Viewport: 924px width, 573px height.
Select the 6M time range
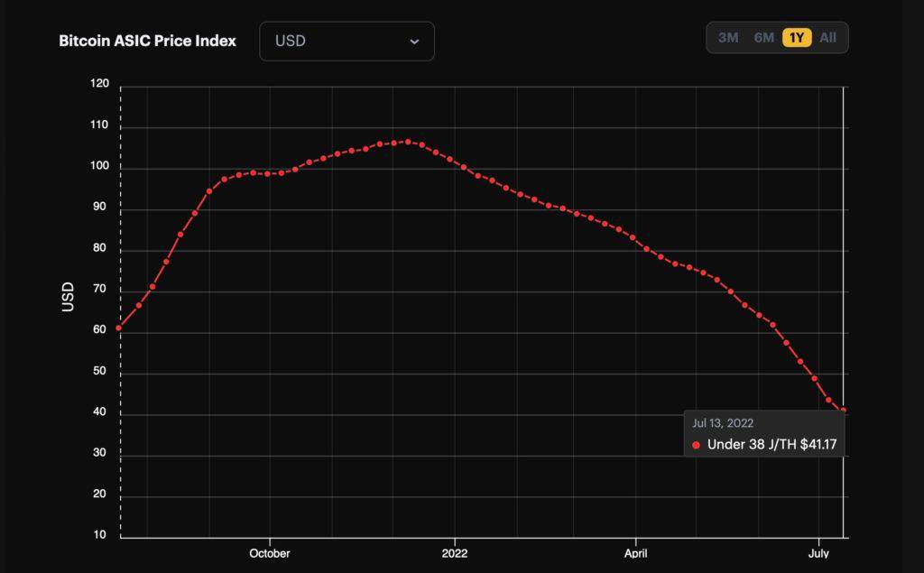pos(764,38)
